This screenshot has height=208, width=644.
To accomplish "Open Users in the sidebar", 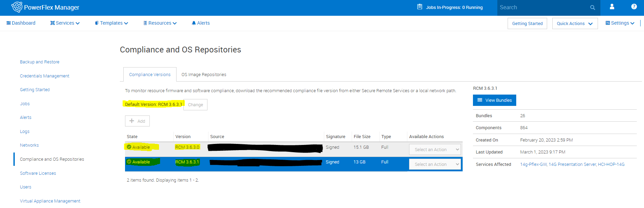I will [x=25, y=187].
